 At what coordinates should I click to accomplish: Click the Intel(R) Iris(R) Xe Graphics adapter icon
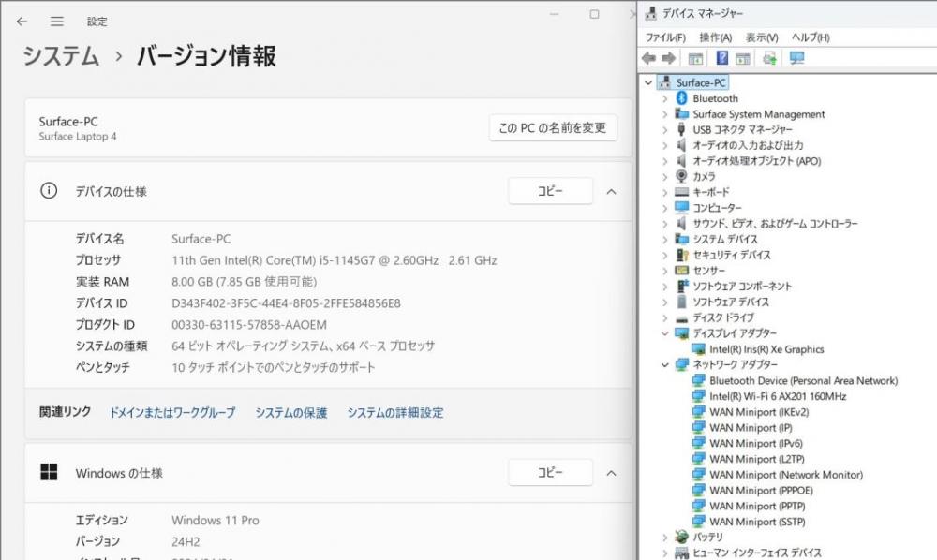(698, 349)
